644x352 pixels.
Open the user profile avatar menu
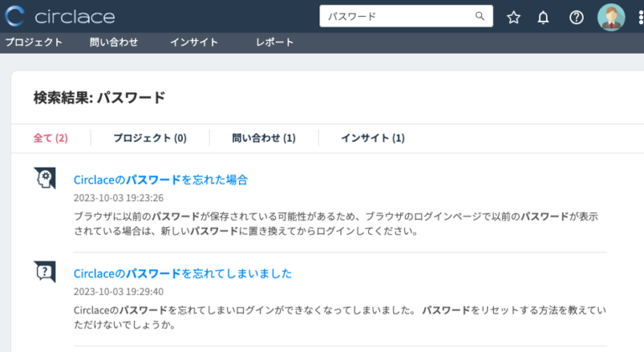(x=610, y=17)
